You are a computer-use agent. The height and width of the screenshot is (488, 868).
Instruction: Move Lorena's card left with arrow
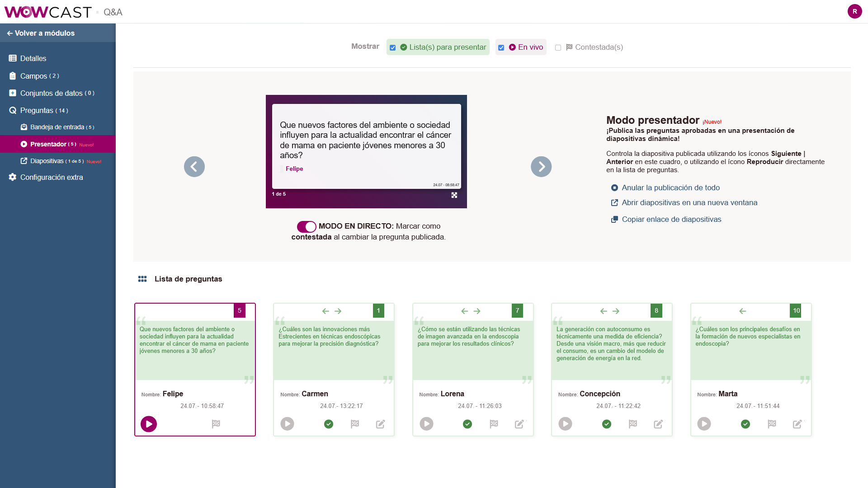coord(464,311)
